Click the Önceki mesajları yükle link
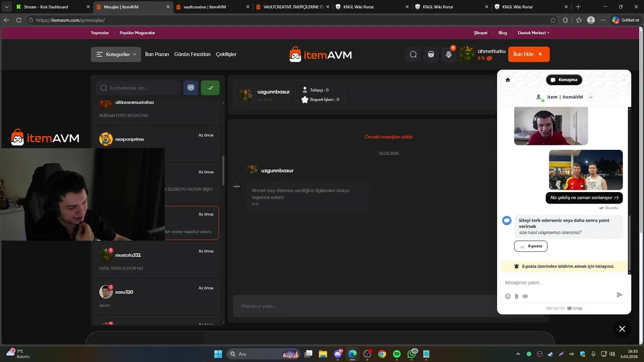644x362 pixels. (389, 137)
